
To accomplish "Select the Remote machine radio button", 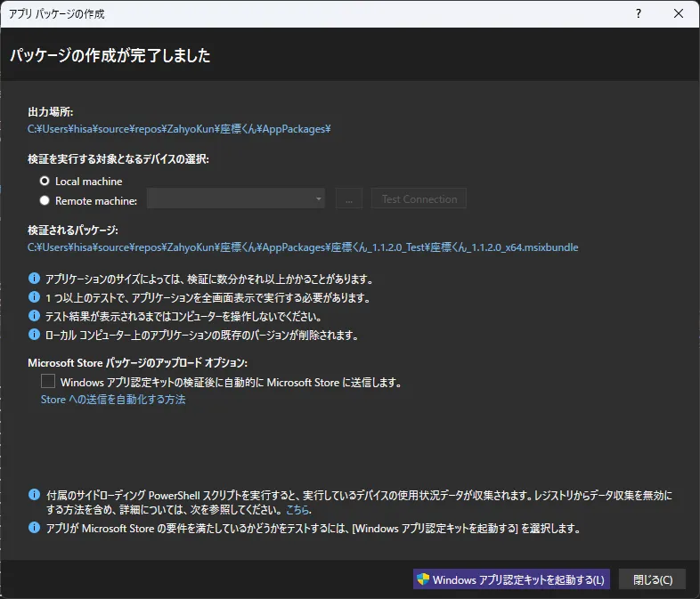I will pyautogui.click(x=45, y=201).
